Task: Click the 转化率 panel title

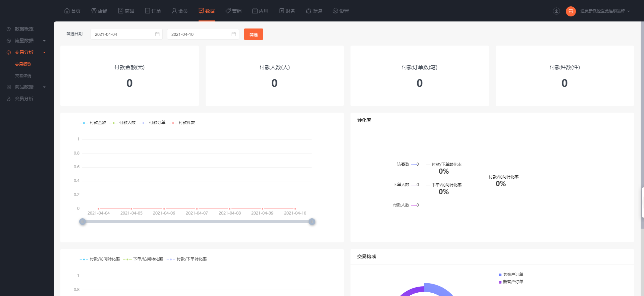Action: [364, 120]
